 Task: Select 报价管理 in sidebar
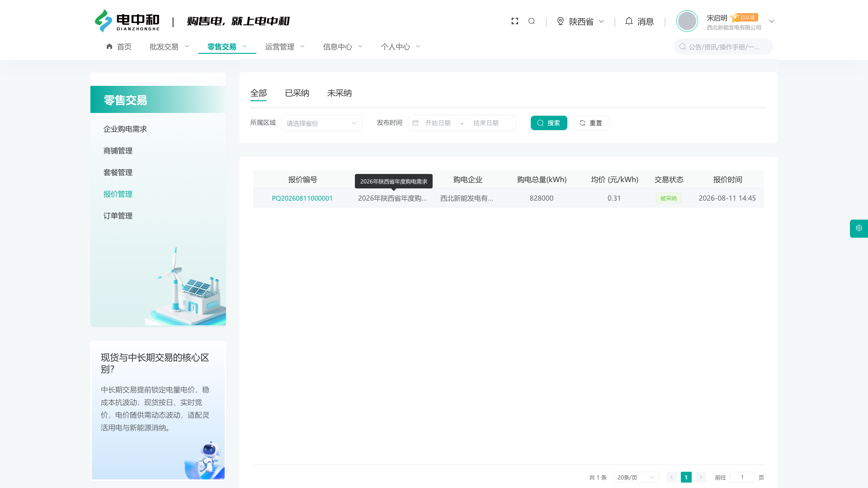(x=118, y=194)
